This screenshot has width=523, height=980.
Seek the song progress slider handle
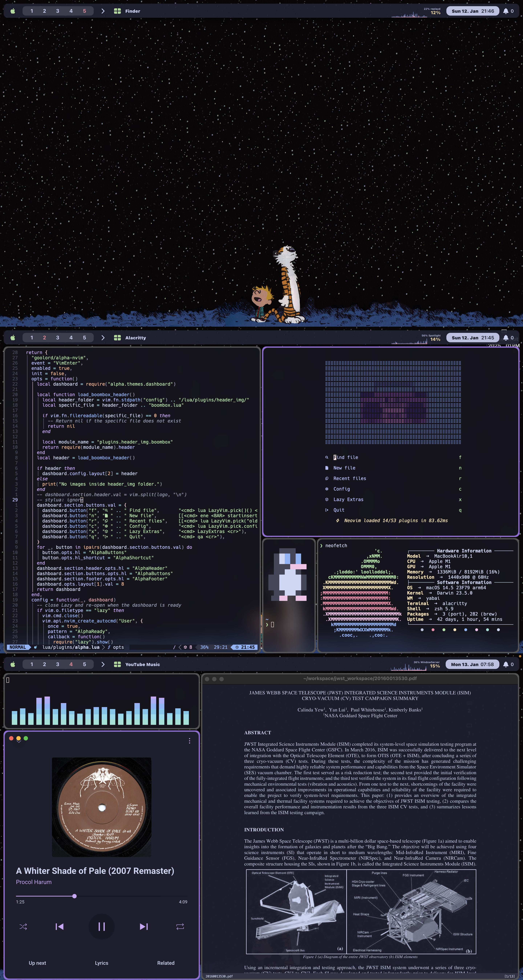click(75, 896)
